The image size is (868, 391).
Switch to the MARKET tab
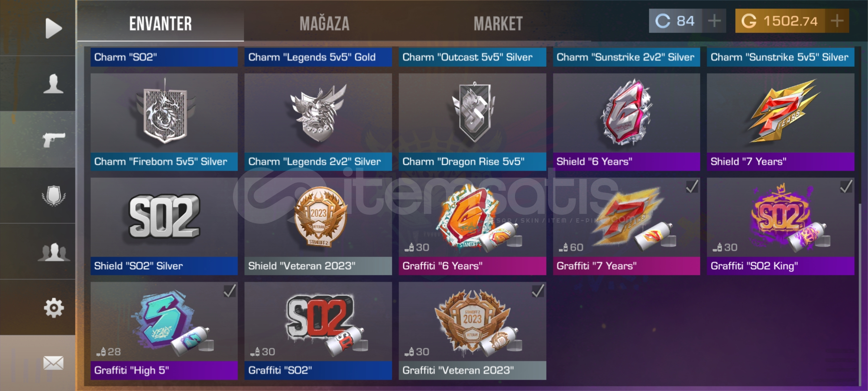pos(498,24)
